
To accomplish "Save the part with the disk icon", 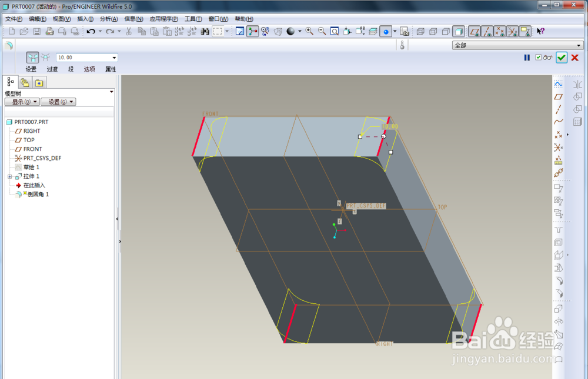I will (x=36, y=32).
